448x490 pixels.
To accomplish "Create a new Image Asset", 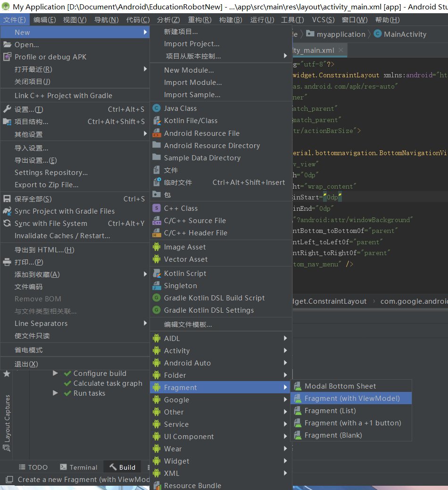I will pos(184,247).
